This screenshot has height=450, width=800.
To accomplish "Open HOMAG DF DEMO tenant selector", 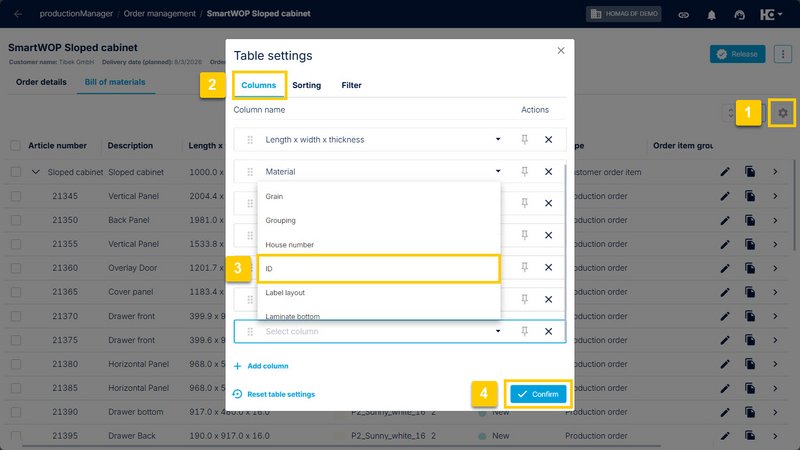I will coord(623,14).
